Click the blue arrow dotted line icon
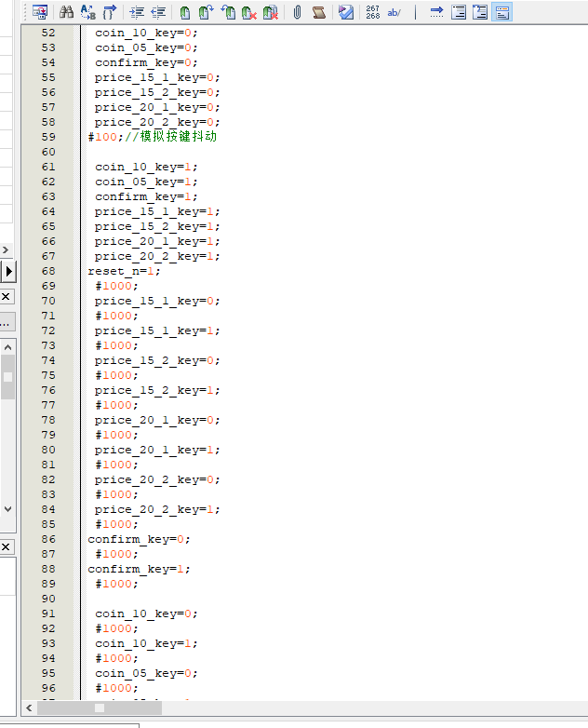The width and height of the screenshot is (588, 728). click(436, 12)
